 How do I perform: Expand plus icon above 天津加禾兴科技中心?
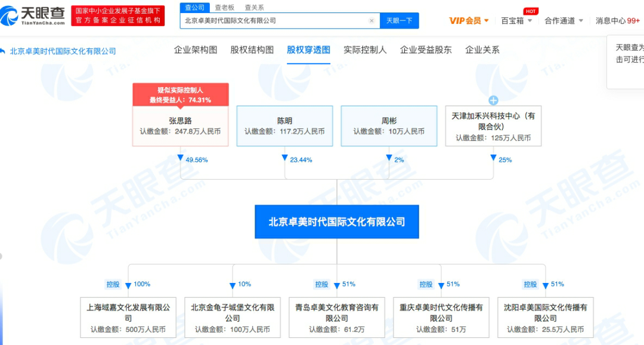click(493, 100)
